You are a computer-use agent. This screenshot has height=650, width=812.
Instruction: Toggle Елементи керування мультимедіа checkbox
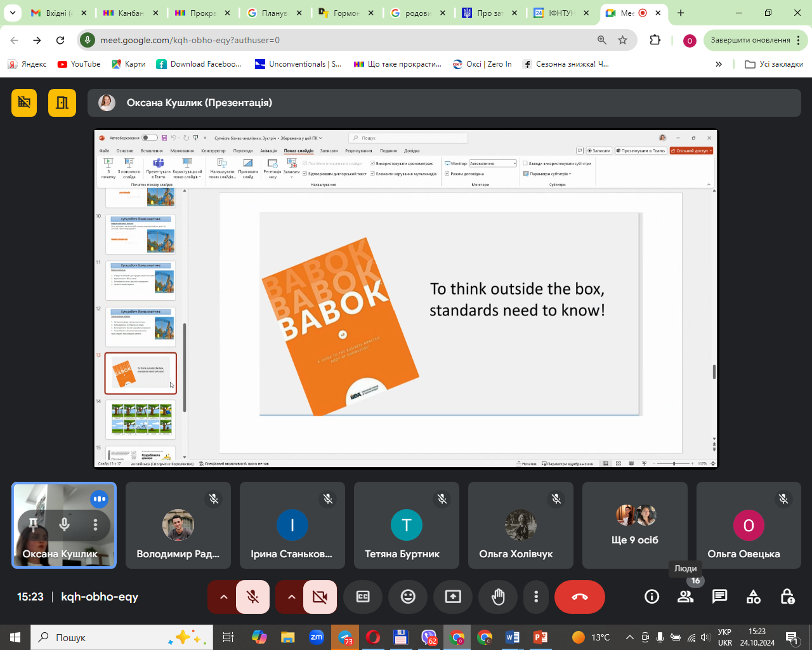(403, 173)
